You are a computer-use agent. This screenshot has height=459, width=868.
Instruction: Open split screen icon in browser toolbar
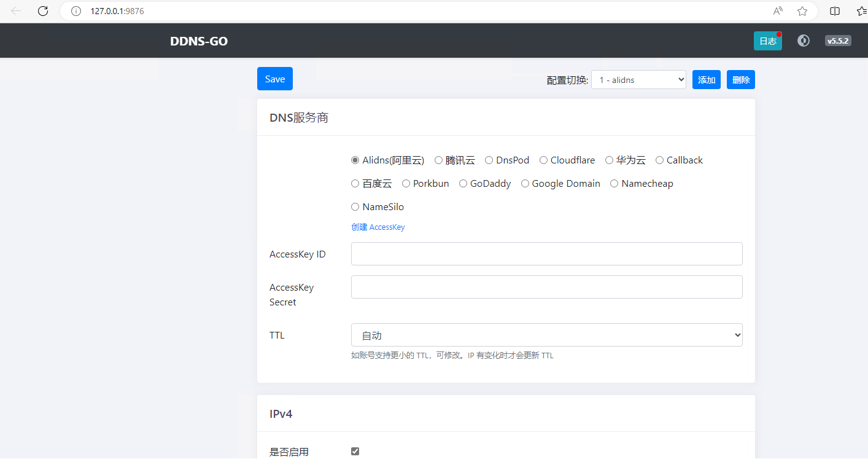click(835, 11)
